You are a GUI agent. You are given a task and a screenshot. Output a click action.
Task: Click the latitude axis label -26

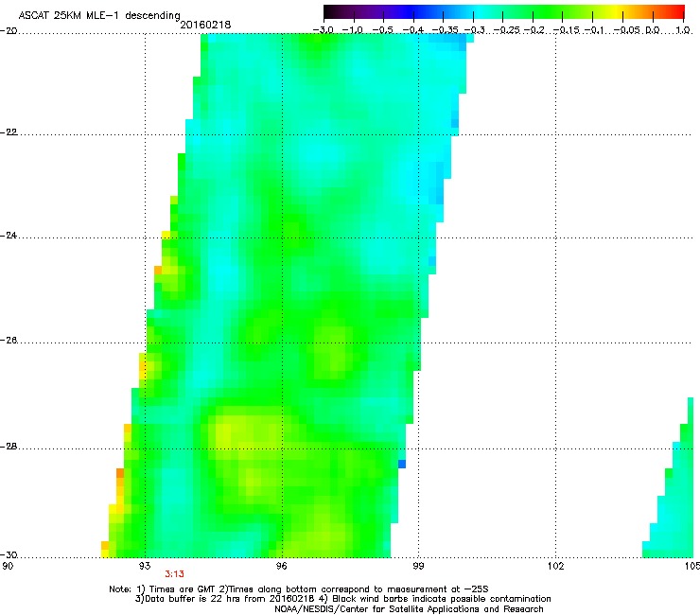click(x=9, y=341)
